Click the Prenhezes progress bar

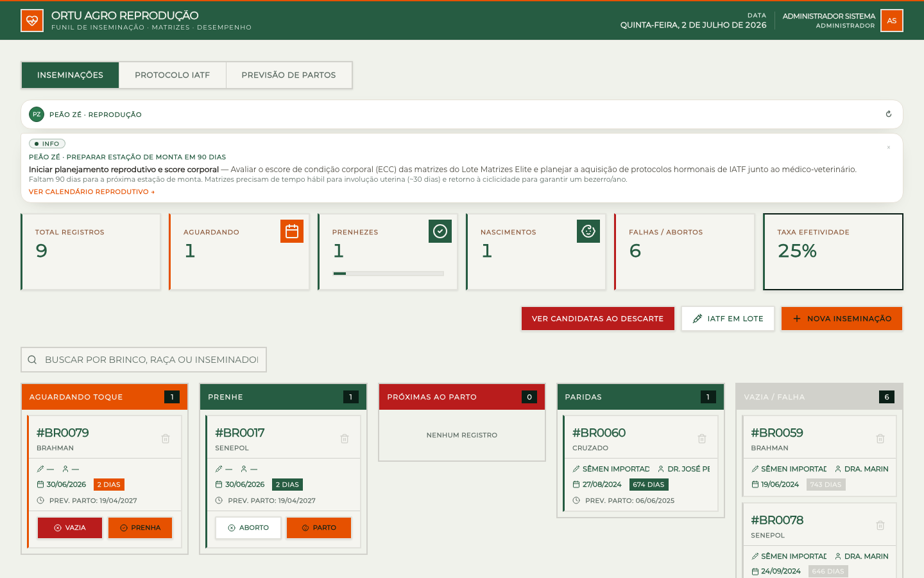point(388,274)
